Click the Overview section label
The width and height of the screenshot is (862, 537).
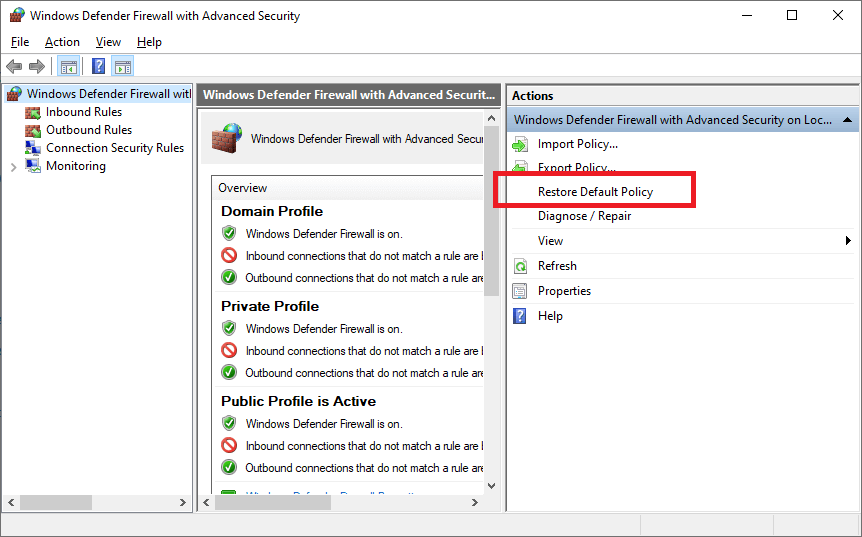[x=242, y=188]
